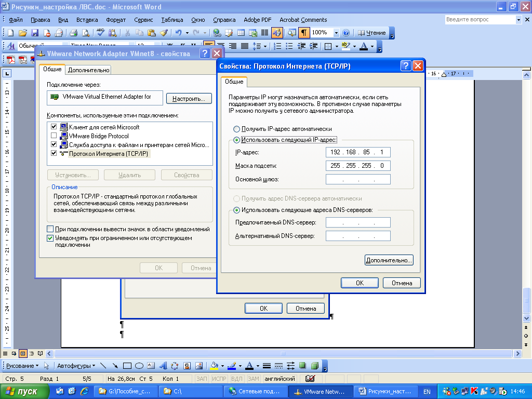Click the Insert Excel Worksheet icon
Viewport: 532px width, 399px height.
click(x=253, y=33)
